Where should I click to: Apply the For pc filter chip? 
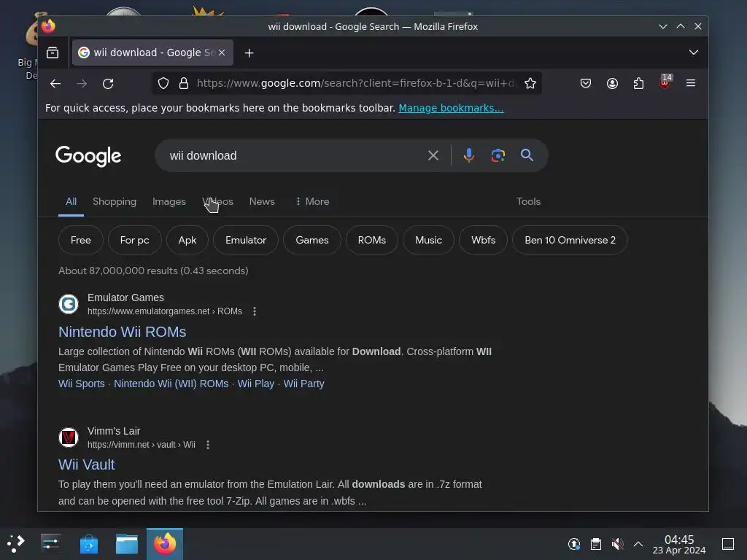pos(135,240)
